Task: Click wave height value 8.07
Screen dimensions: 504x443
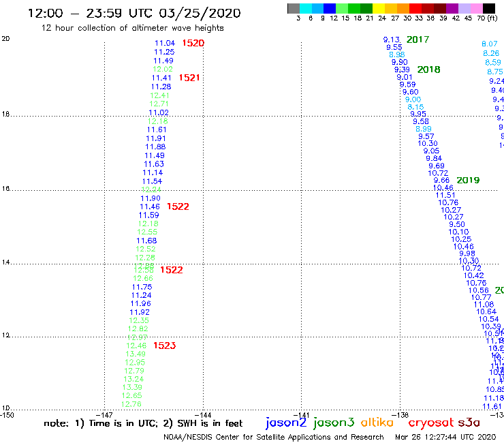Action: point(490,44)
